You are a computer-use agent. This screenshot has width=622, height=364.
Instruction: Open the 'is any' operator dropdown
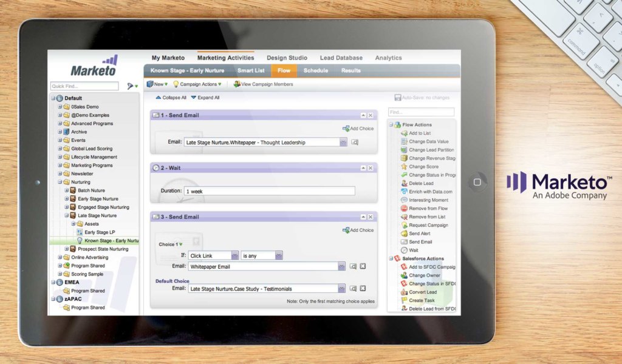tap(279, 256)
